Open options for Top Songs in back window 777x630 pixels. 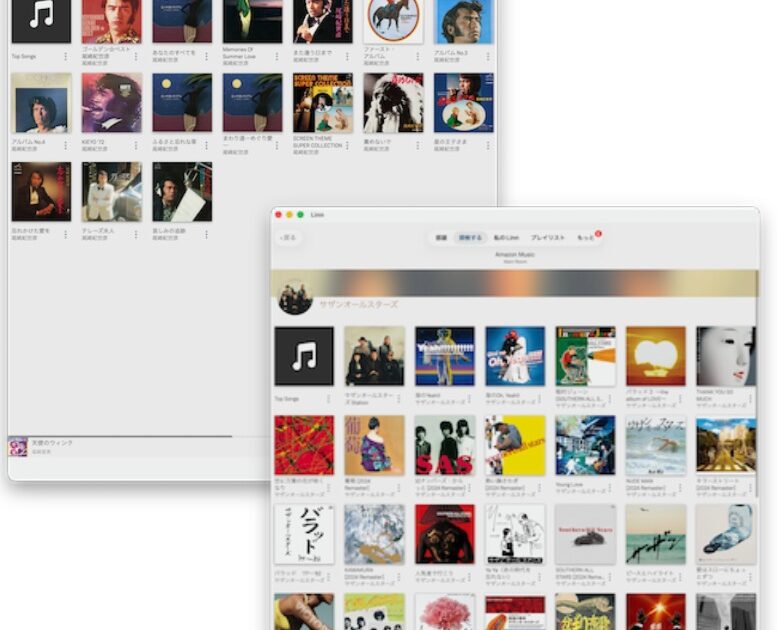[x=65, y=57]
